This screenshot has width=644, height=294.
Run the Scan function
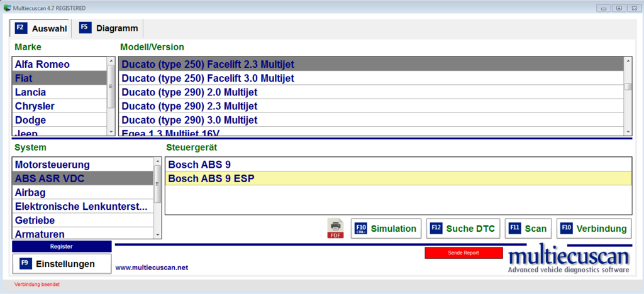(528, 229)
